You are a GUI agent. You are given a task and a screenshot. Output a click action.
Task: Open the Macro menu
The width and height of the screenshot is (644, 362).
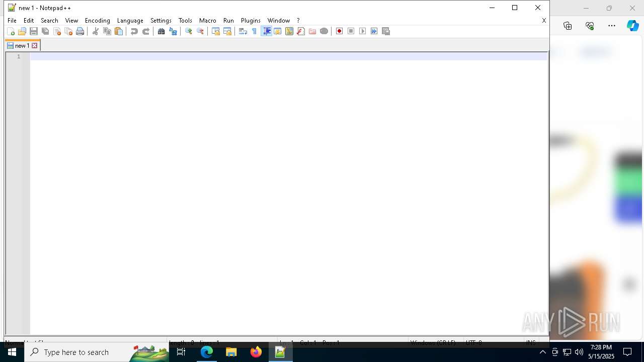click(208, 21)
